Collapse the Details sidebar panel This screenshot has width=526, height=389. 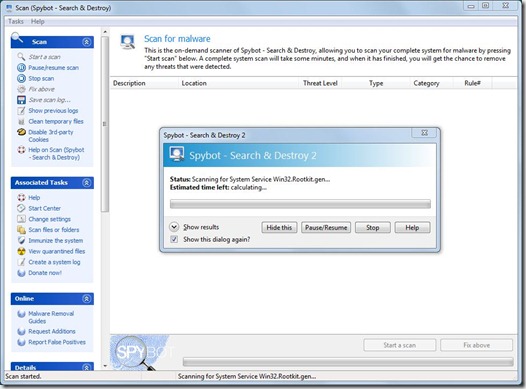(87, 367)
